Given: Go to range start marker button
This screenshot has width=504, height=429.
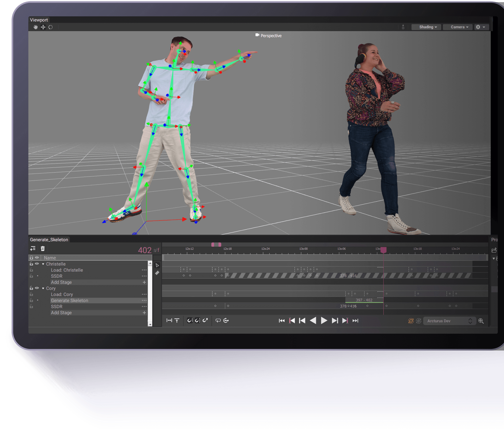Looking at the screenshot, I should (x=292, y=321).
